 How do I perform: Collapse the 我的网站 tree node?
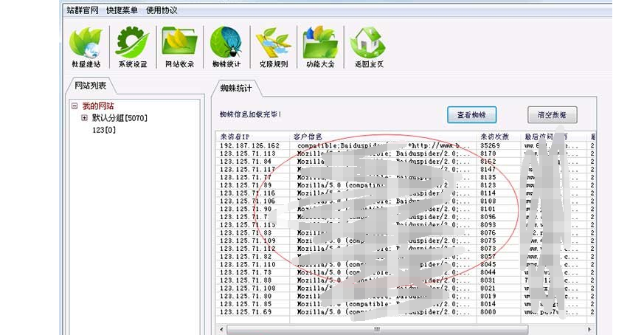[75, 106]
